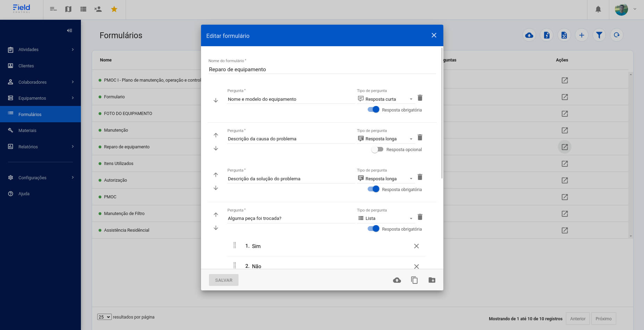The height and width of the screenshot is (330, 644).
Task: Click the form name field 'Reparo de equipamento'
Action: [321, 69]
